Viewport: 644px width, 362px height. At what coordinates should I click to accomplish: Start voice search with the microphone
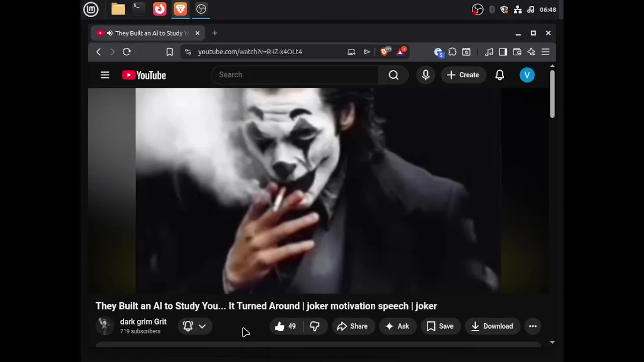[426, 75]
